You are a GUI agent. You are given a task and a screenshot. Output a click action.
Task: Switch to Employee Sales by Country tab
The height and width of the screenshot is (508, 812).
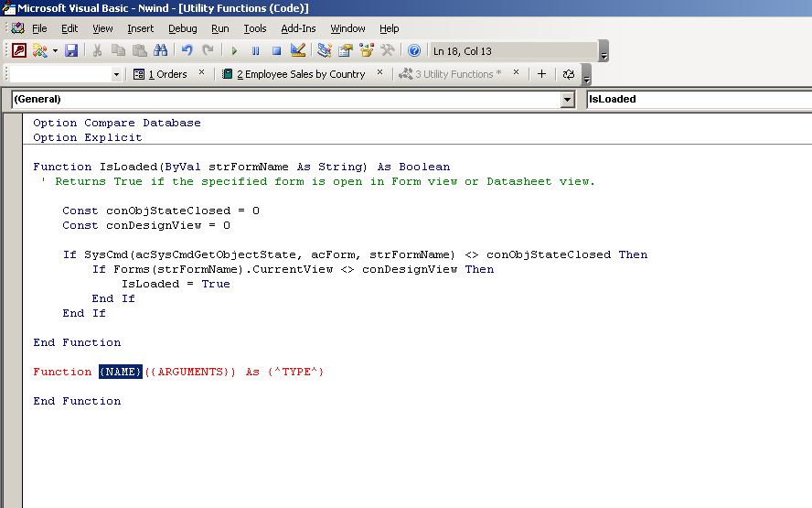(x=294, y=74)
